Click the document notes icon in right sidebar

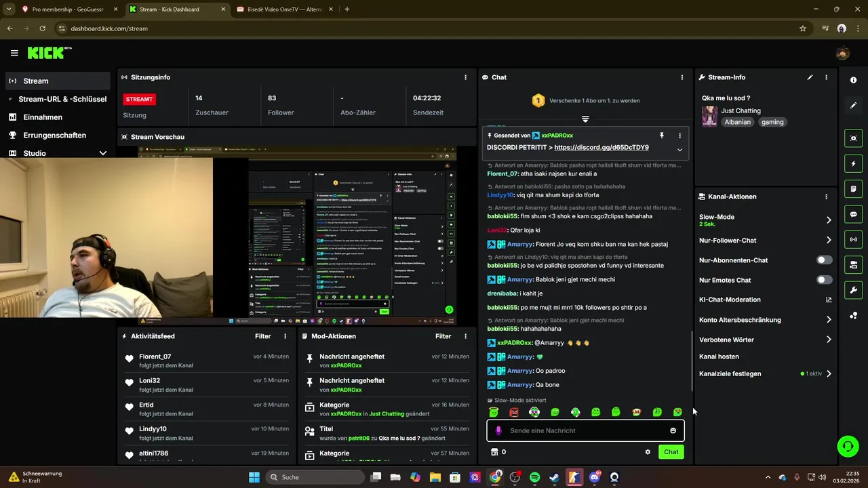tap(853, 188)
